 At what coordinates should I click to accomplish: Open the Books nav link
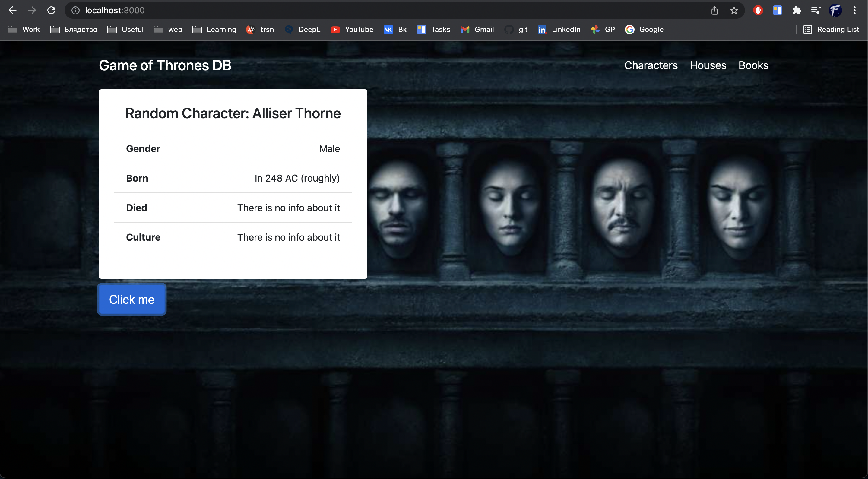[x=753, y=65]
